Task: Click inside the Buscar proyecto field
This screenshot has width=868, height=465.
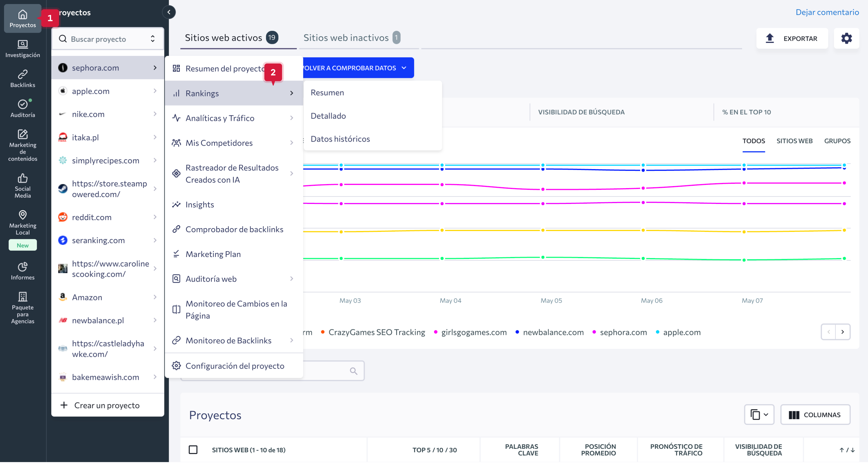Action: tap(107, 39)
